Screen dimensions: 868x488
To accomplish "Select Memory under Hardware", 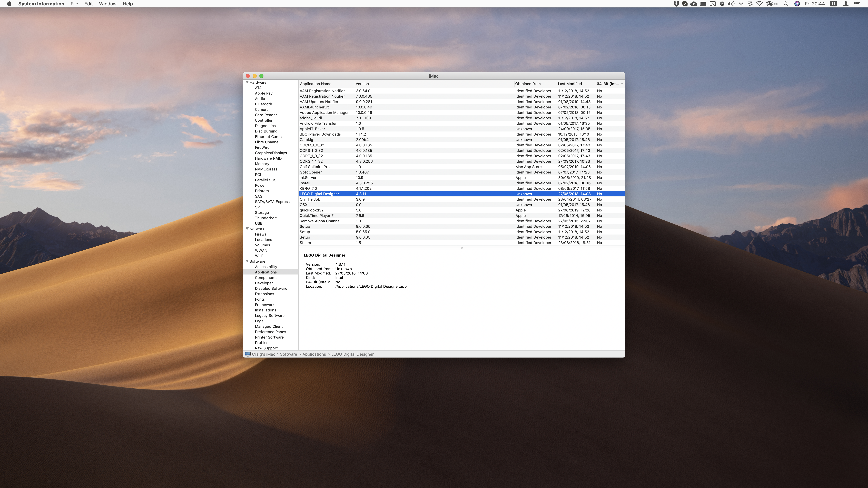I will click(x=262, y=164).
